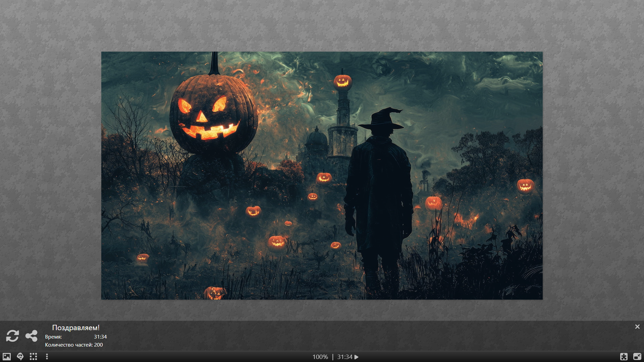Image resolution: width=644 pixels, height=362 pixels.
Task: Click the pumpkin atop the tower
Action: 342,81
